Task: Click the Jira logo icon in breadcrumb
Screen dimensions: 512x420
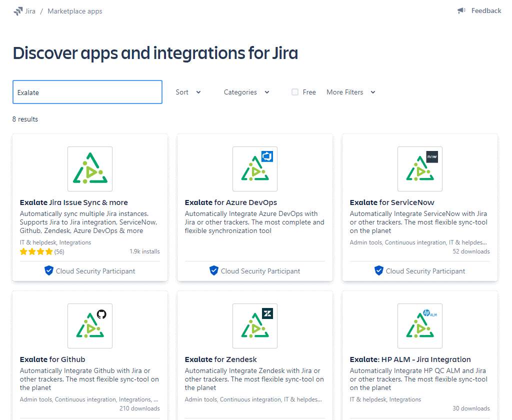Action: point(18,11)
